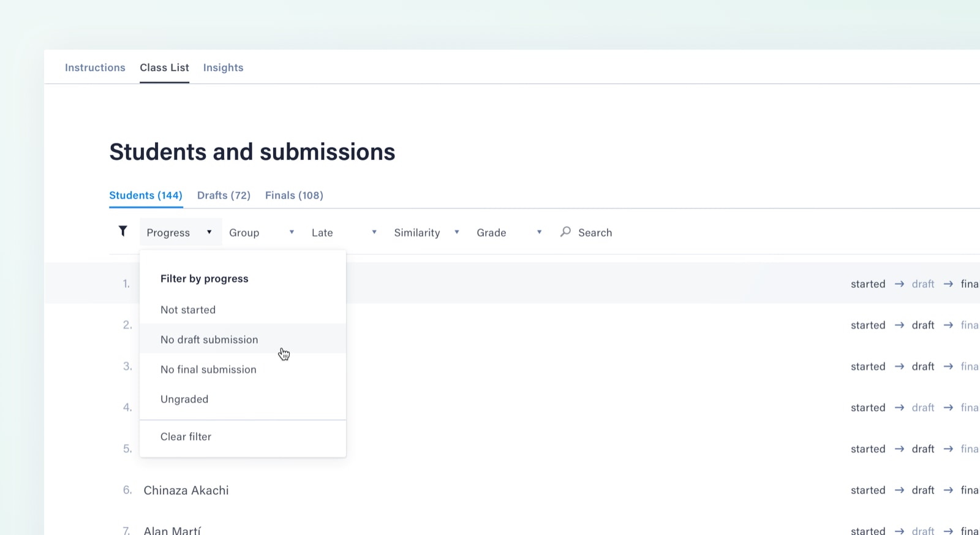Open the Grade filter dropdown
Screen dimensions: 980x535
pos(509,233)
